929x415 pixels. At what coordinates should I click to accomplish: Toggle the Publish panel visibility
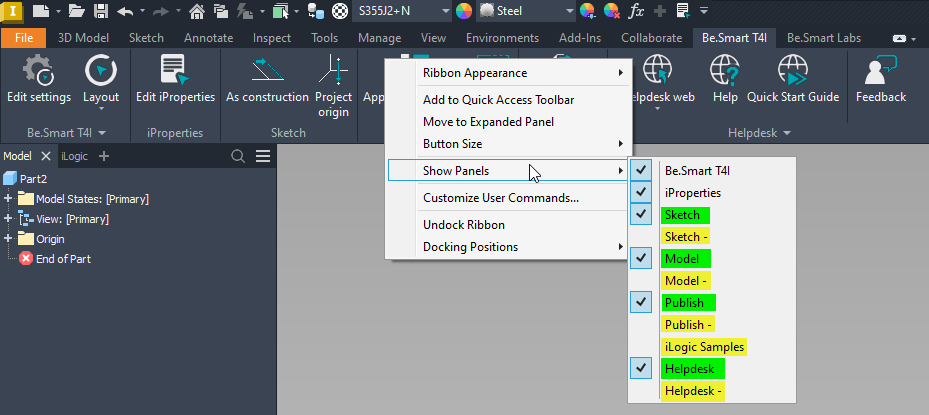click(x=641, y=302)
